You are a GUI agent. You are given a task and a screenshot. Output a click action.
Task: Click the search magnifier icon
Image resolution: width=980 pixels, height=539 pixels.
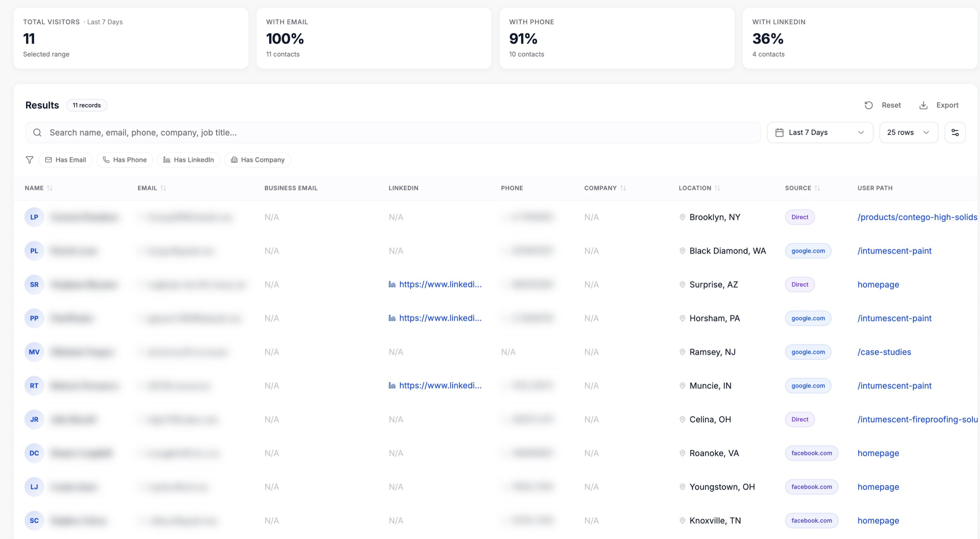pos(37,132)
